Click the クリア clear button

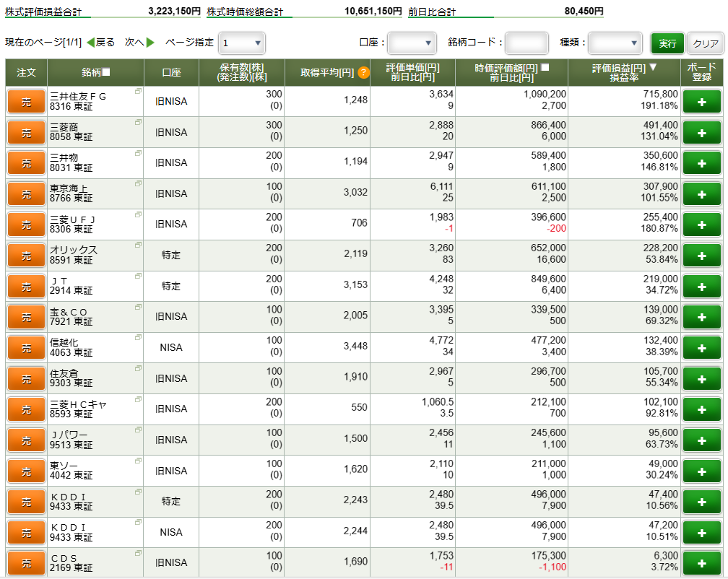pos(705,43)
